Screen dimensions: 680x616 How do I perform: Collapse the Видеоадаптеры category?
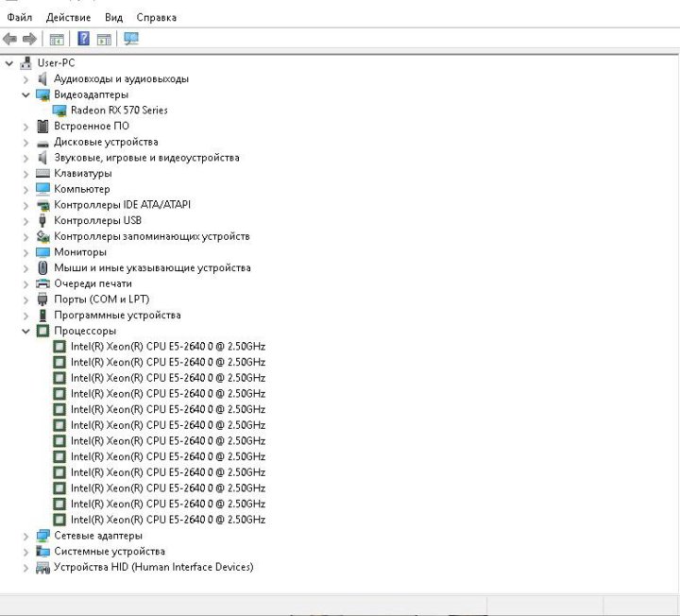[26, 94]
